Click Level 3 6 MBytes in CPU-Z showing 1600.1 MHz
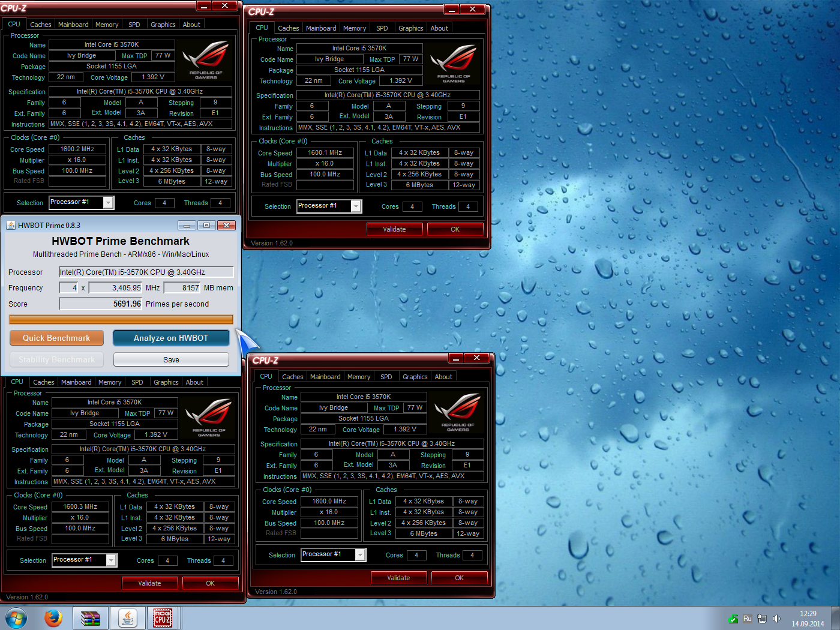Image resolution: width=840 pixels, height=630 pixels. click(x=419, y=185)
